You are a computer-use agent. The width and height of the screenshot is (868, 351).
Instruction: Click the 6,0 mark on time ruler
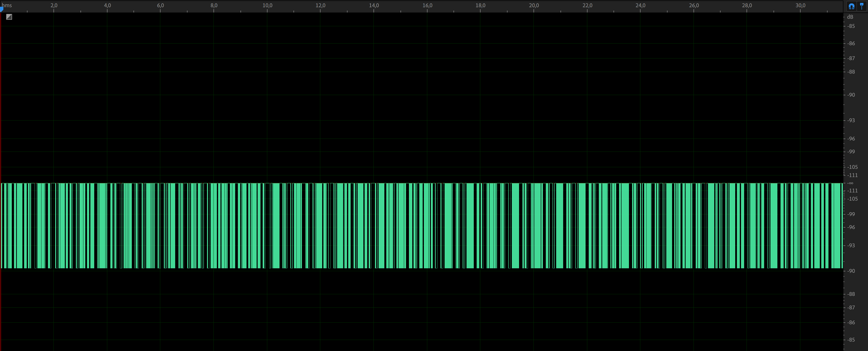click(x=160, y=5)
